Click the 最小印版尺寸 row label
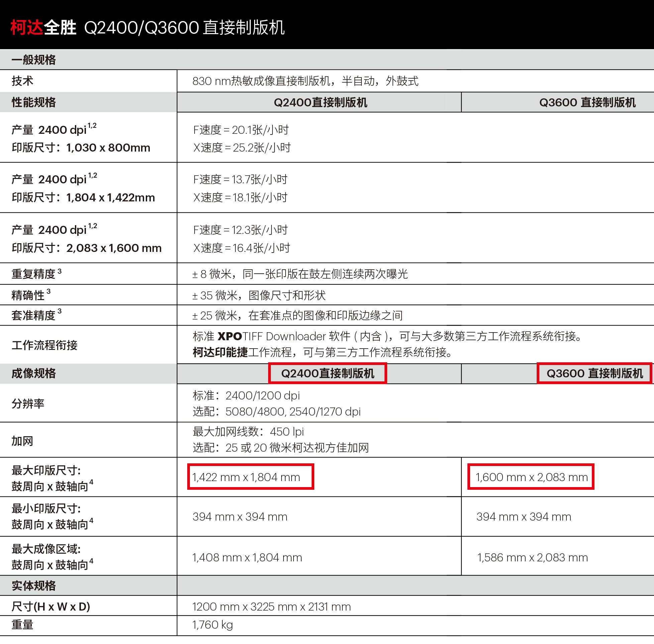 pos(52,517)
